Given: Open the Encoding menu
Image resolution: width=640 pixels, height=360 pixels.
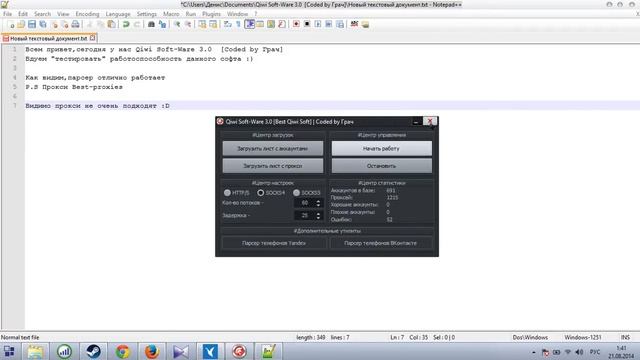Looking at the screenshot, I should 87,14.
